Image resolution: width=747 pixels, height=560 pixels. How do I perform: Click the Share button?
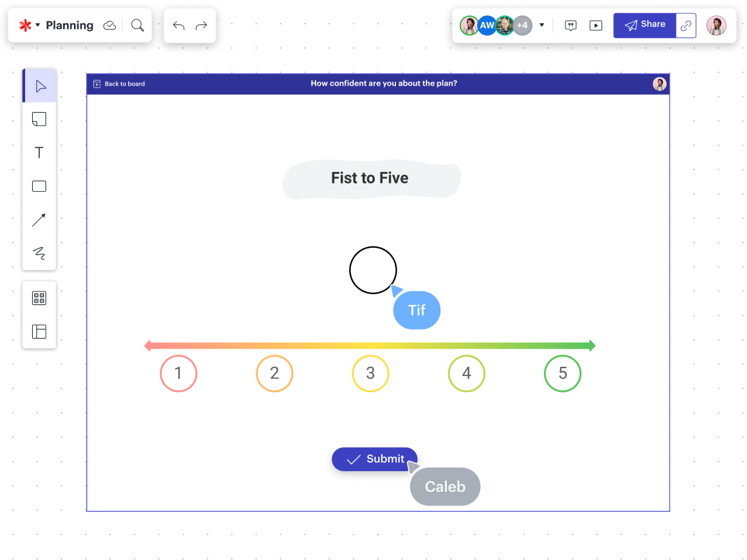(x=645, y=25)
